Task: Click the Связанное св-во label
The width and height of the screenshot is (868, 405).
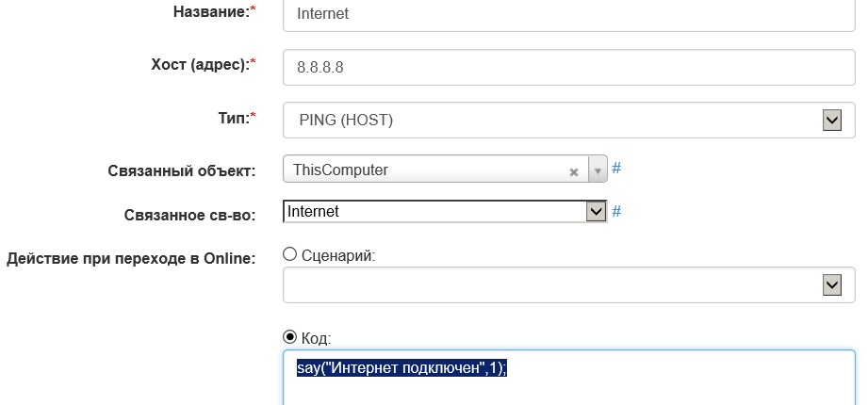Action: pyautogui.click(x=189, y=215)
